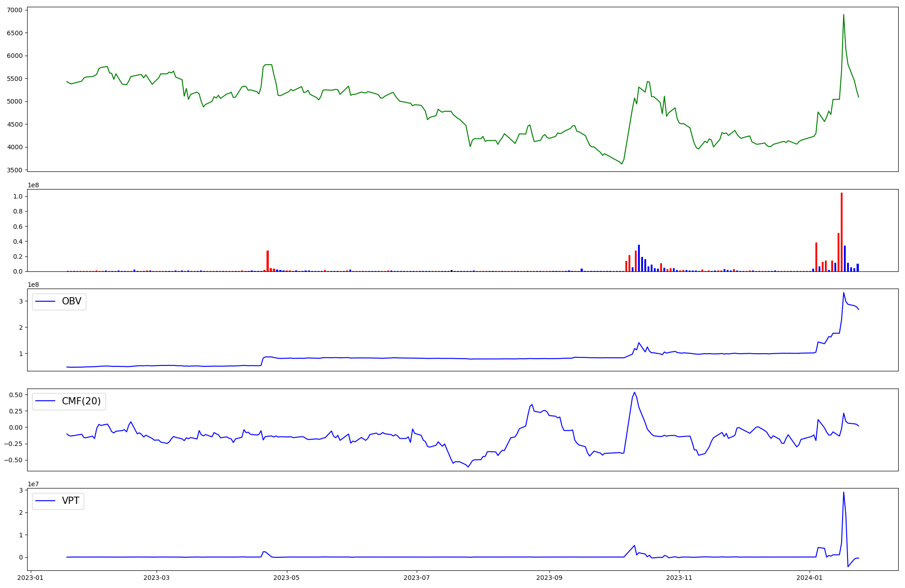Click the tallest blue volume bar in October 2023

tap(639, 258)
